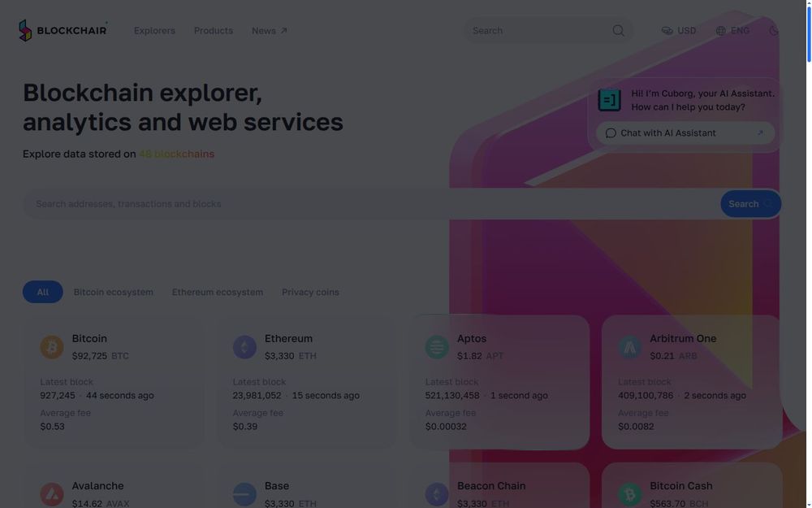
Task: Click Bitcoin average fee $0.53
Action: [52, 427]
